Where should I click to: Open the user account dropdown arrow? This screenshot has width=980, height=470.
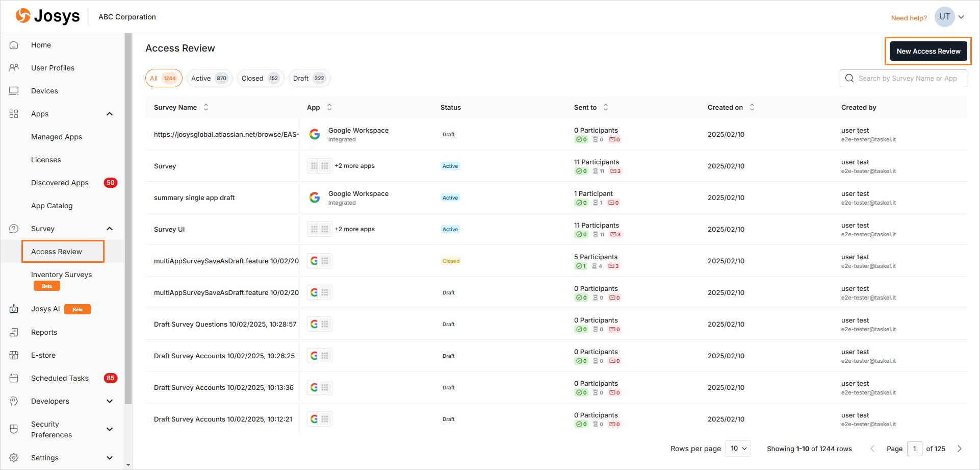click(x=961, y=17)
